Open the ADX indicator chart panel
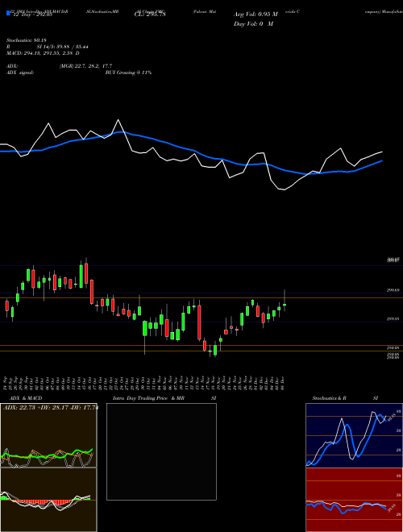The height and width of the screenshot is (532, 403). point(48,435)
